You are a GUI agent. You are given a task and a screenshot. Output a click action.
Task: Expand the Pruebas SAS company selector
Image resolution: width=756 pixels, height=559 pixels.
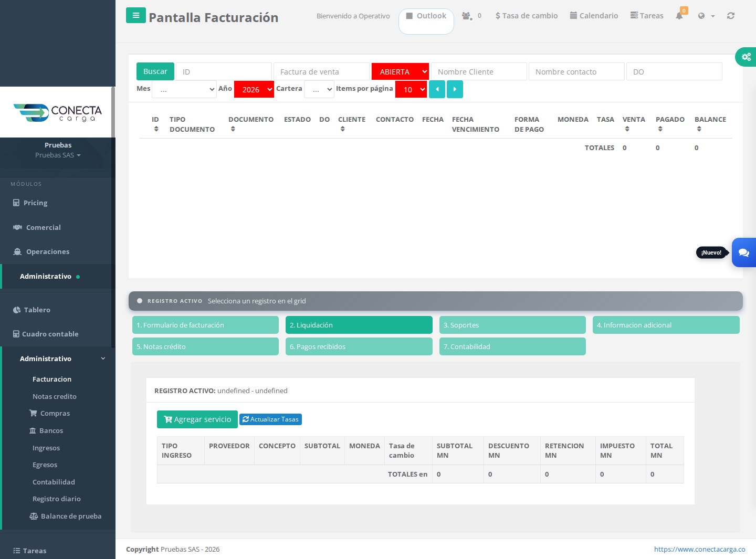[58, 155]
